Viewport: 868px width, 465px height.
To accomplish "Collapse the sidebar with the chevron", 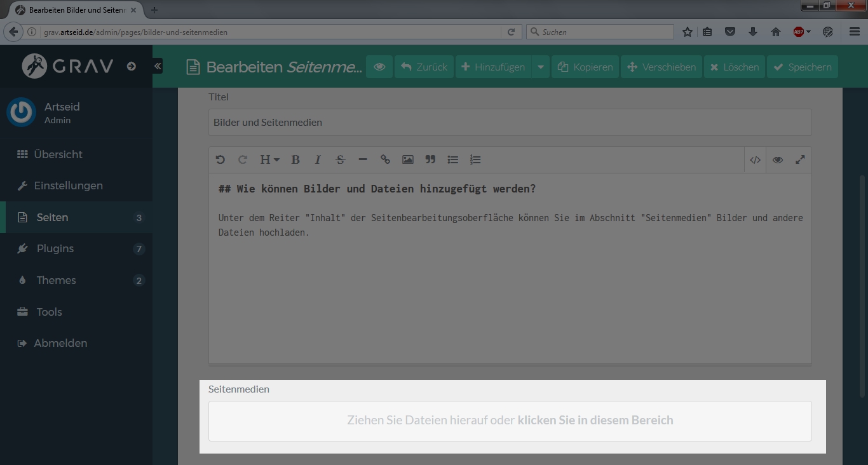I will 158,66.
